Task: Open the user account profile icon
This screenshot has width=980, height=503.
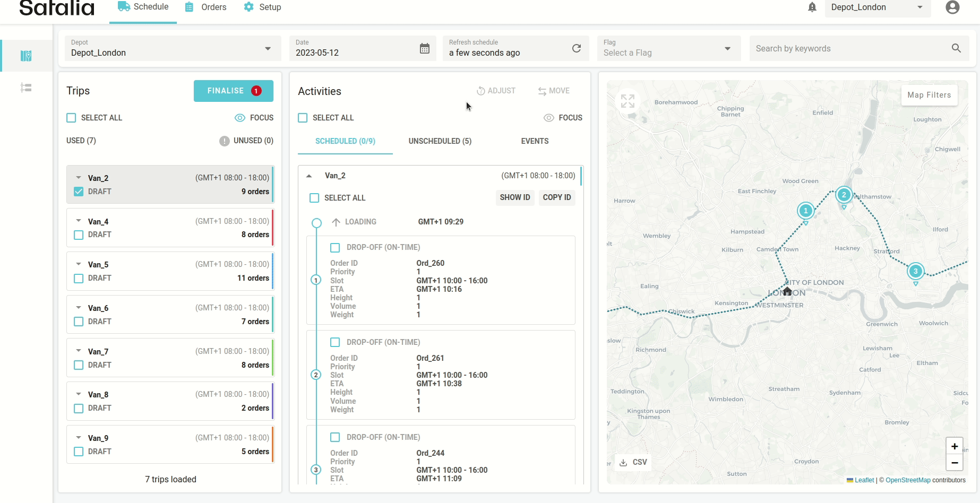Action: point(952,7)
